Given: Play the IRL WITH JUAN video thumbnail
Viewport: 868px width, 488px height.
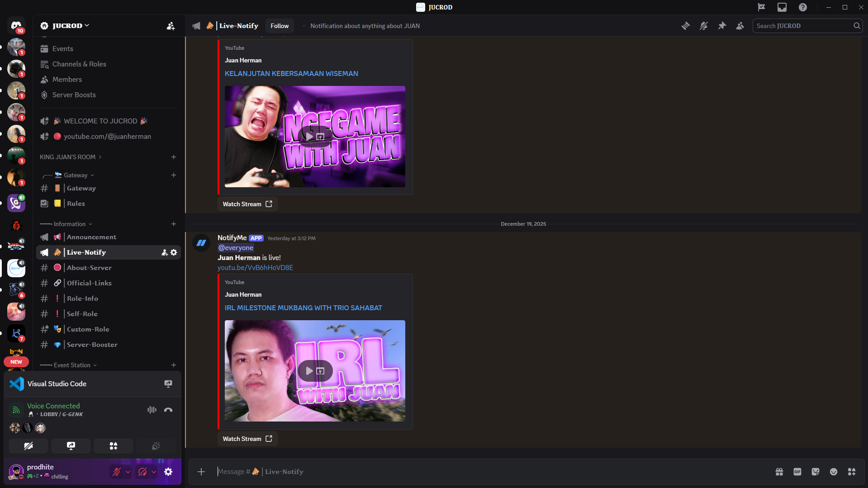Looking at the screenshot, I should tap(308, 371).
